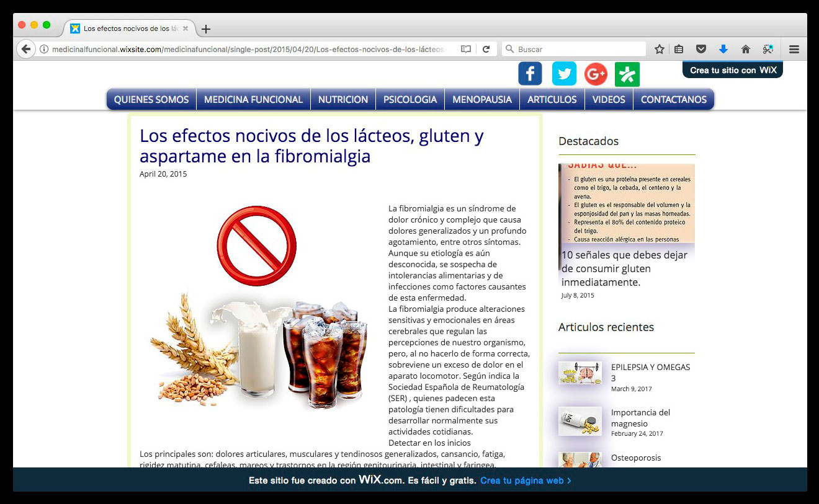
Task: Open the green star social icon
Action: pyautogui.click(x=627, y=74)
